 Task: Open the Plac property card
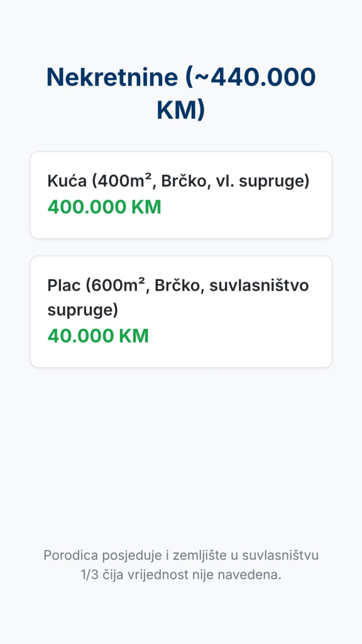(181, 312)
